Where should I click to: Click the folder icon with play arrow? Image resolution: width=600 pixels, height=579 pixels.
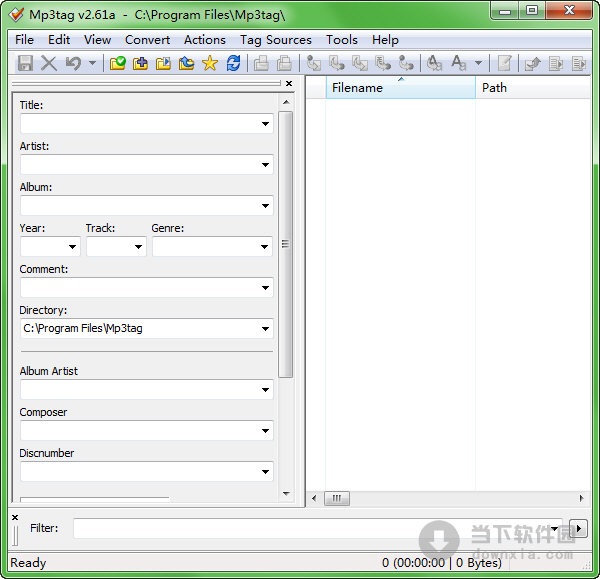pyautogui.click(x=163, y=63)
